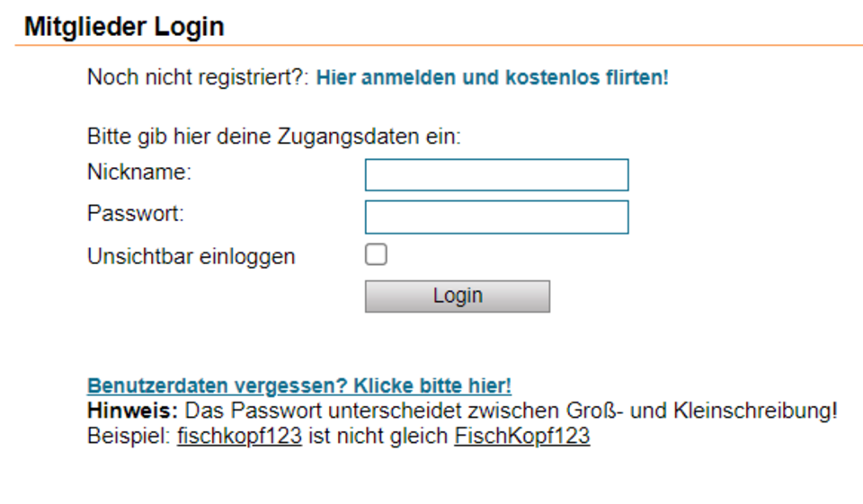Click the 'Nickname:' field label
The height and width of the screenshot is (504, 863).
click(139, 172)
